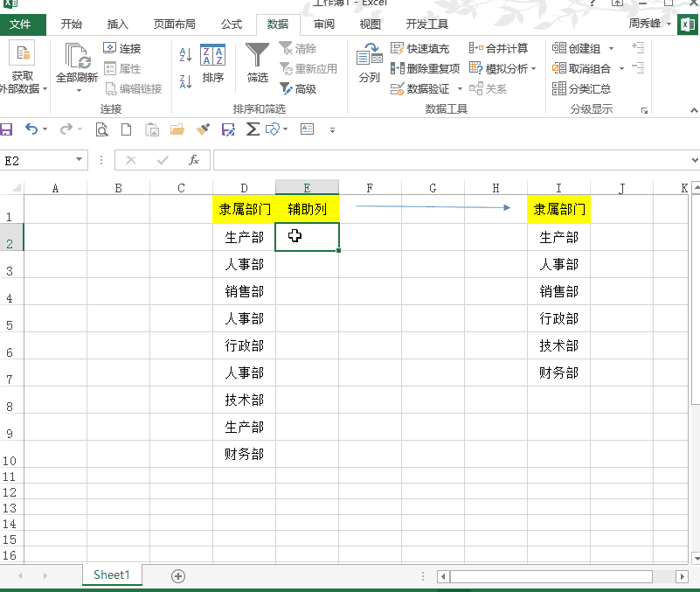Open the Outline dialog launcher

click(644, 110)
